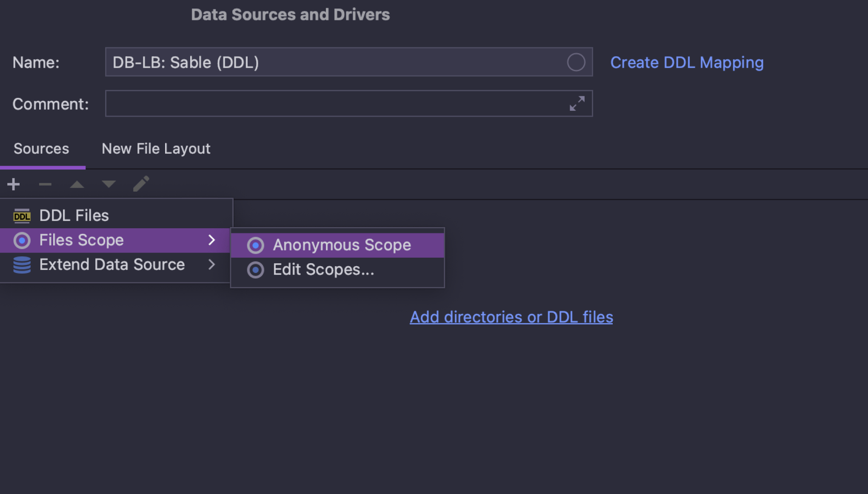The height and width of the screenshot is (494, 868).
Task: Click the Create DDL Mapping link
Action: 687,63
